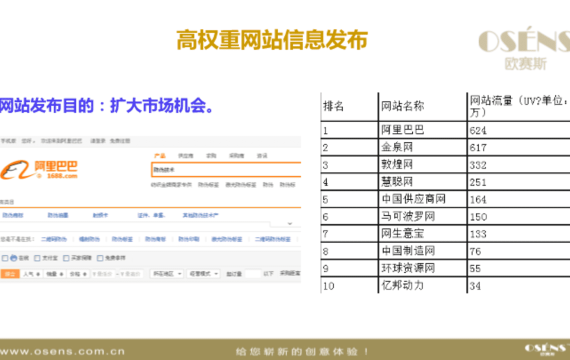570x360 pixels.
Task: Select the orange 产品 search tab
Action: 160,156
